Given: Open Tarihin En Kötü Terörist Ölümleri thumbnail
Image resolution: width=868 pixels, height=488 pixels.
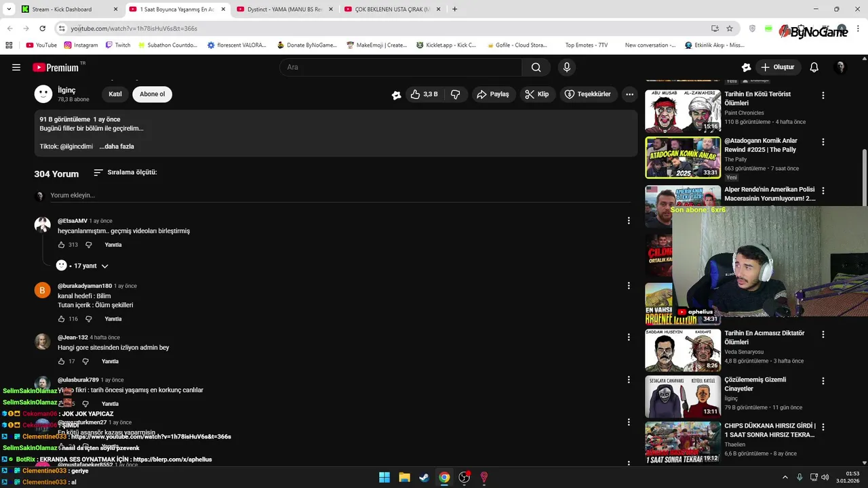Looking at the screenshot, I should (682, 110).
